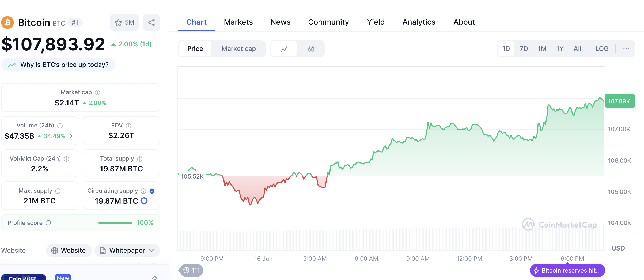Switch to the line chart icon
644x280 pixels.
(x=284, y=49)
